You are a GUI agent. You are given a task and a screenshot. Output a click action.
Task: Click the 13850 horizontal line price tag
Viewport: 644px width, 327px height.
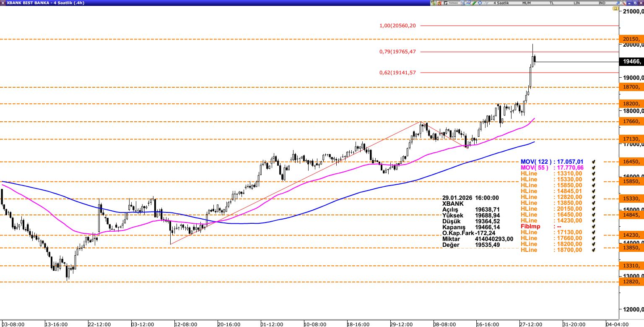(631, 248)
